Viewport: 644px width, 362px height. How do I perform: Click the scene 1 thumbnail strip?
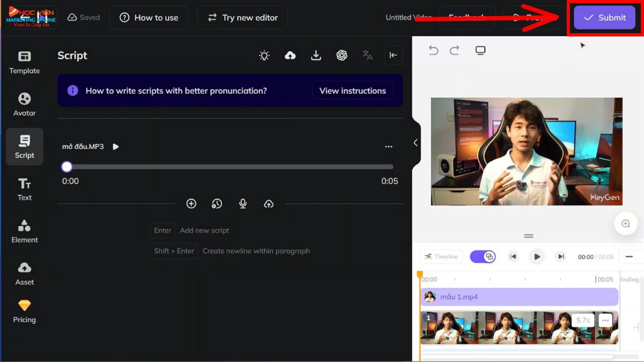(519, 328)
